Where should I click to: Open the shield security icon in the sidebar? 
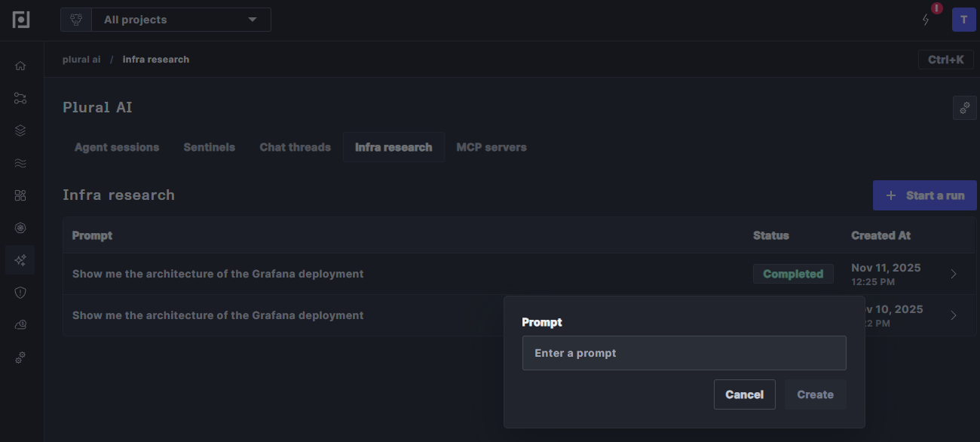pos(20,293)
